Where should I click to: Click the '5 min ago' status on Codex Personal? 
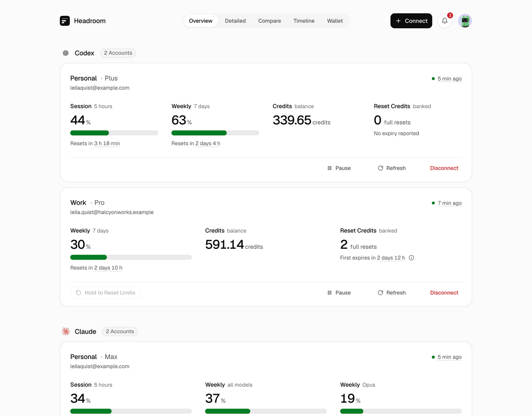click(449, 79)
